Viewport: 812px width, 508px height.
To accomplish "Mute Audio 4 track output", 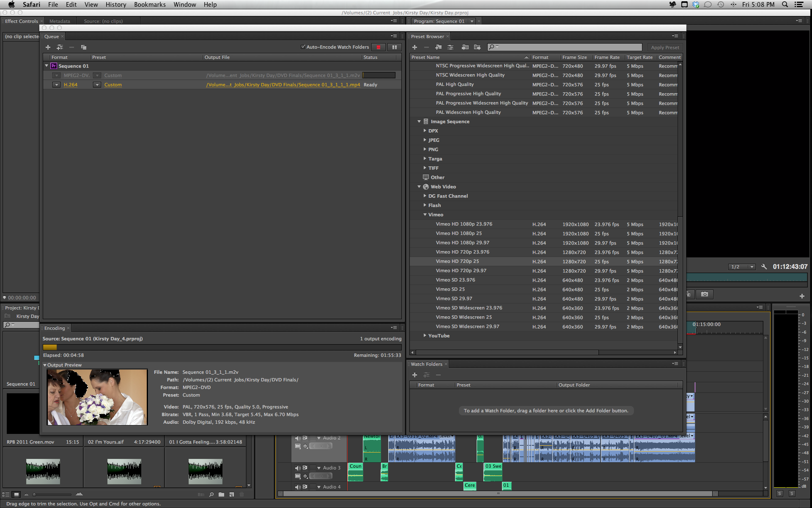I will 297,487.
